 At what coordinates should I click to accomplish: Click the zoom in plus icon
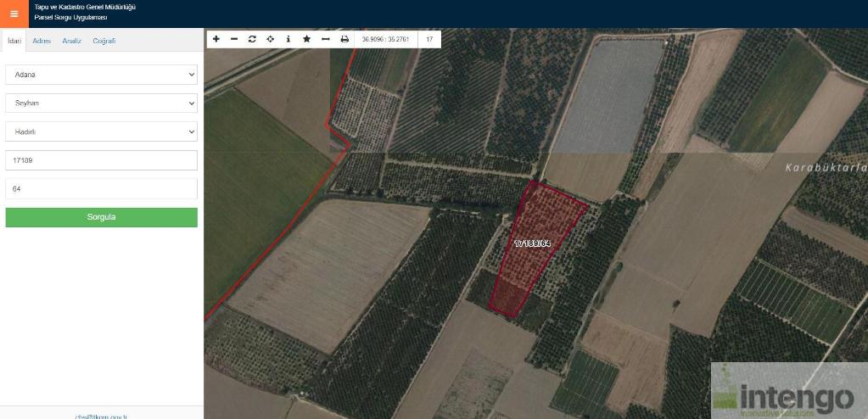(216, 39)
